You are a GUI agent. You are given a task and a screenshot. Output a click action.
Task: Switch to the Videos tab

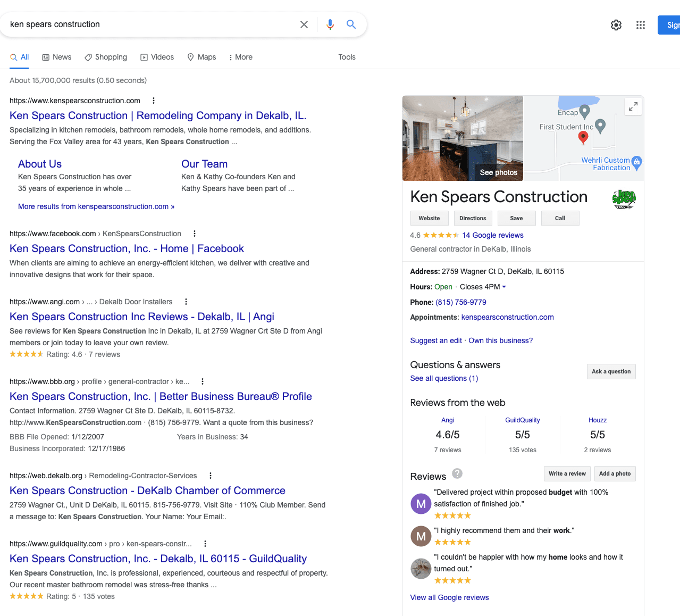157,57
